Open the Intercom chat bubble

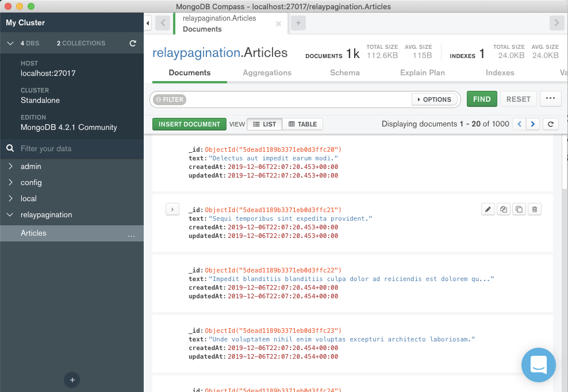click(x=538, y=364)
